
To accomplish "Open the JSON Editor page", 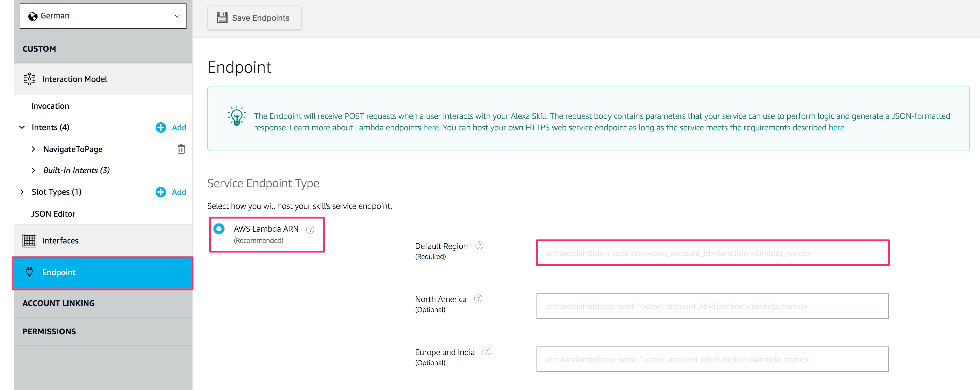I will [x=53, y=214].
